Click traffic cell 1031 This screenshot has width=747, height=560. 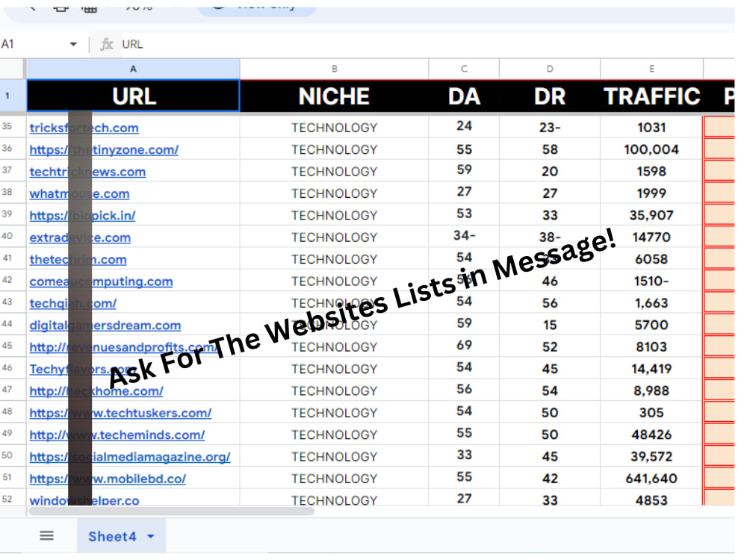[x=651, y=128]
